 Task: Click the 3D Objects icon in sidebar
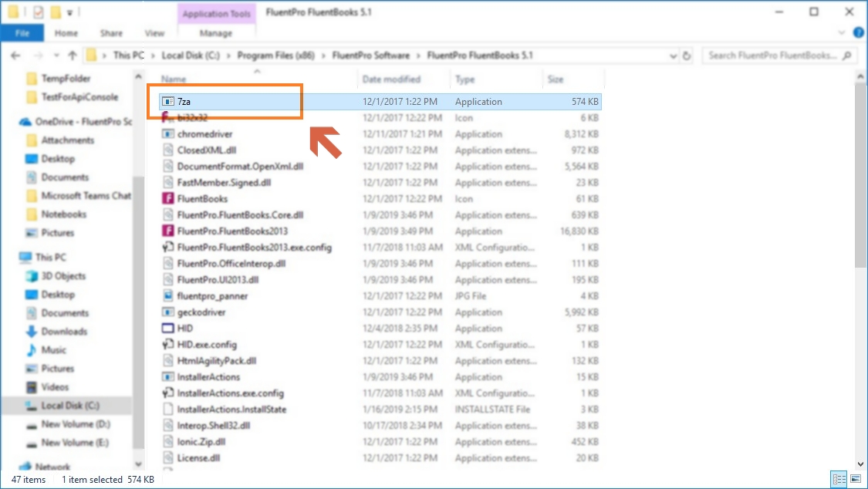(32, 276)
